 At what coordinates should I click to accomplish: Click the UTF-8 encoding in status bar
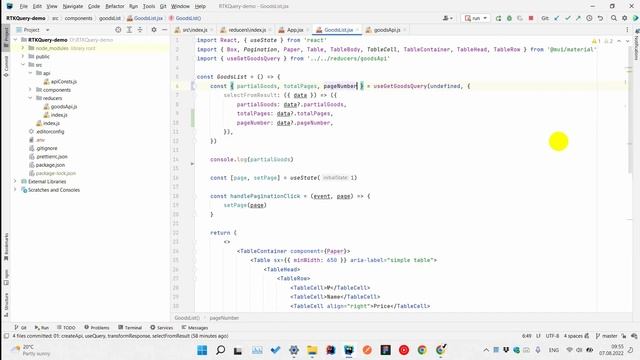click(552, 336)
